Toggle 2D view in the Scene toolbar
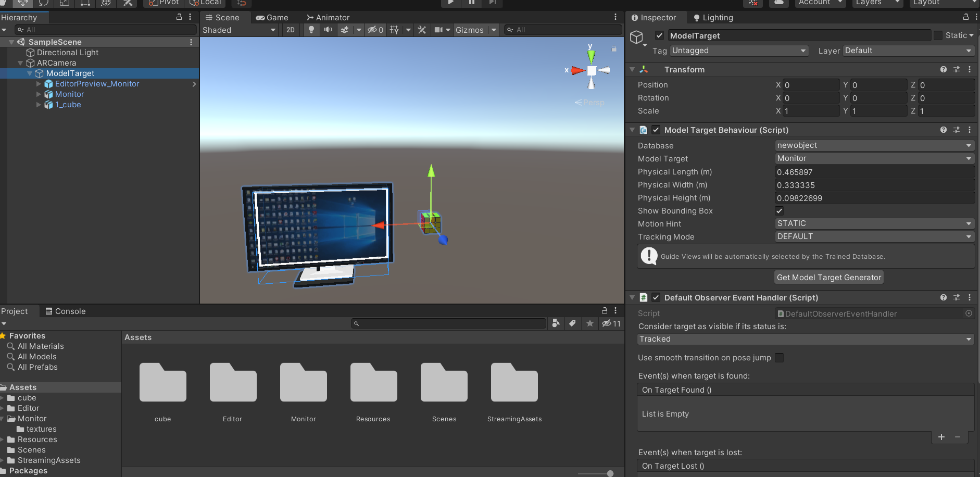 [x=290, y=30]
